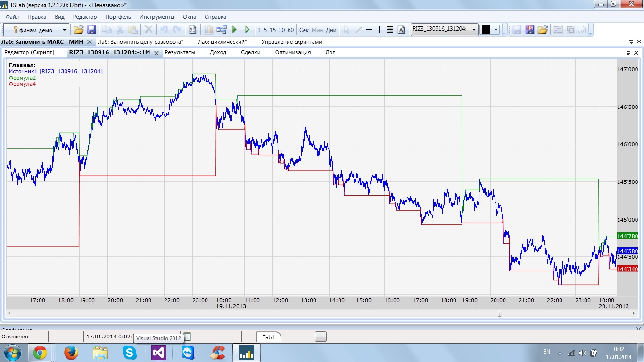Click the chart's horizontal scrollbar thumb
This screenshot has width=644, height=362.
(x=499, y=313)
